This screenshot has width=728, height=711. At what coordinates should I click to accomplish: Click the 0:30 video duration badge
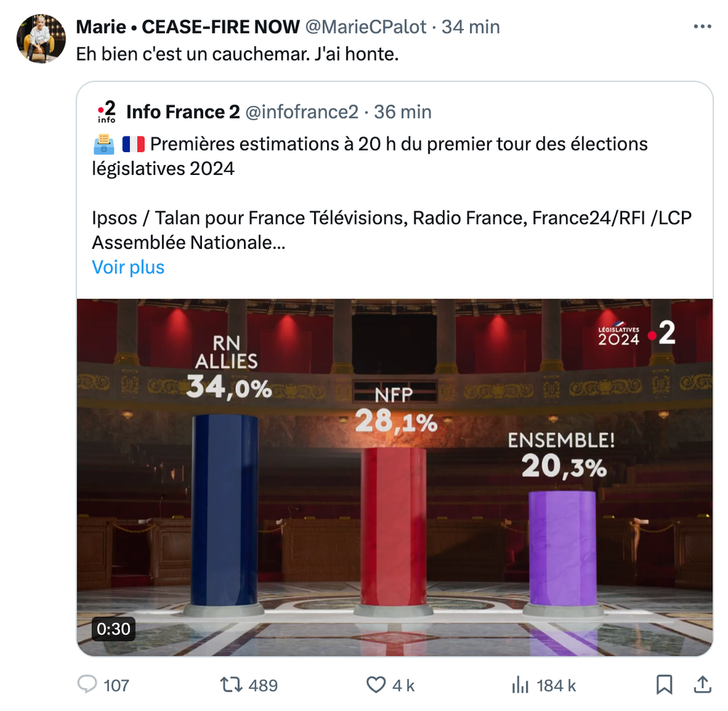(114, 629)
